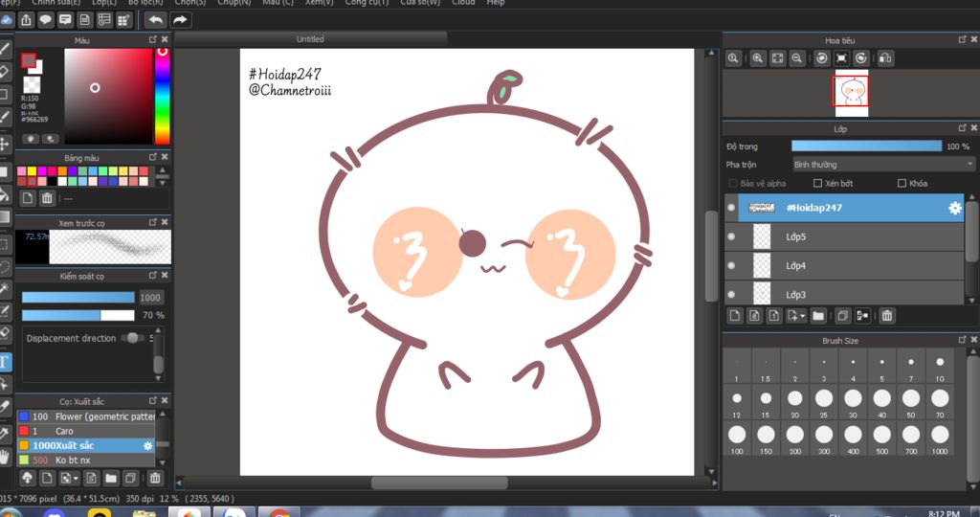Open settings gear of 1000Xuất sắc brush
The height and width of the screenshot is (517, 980).
pos(147,446)
